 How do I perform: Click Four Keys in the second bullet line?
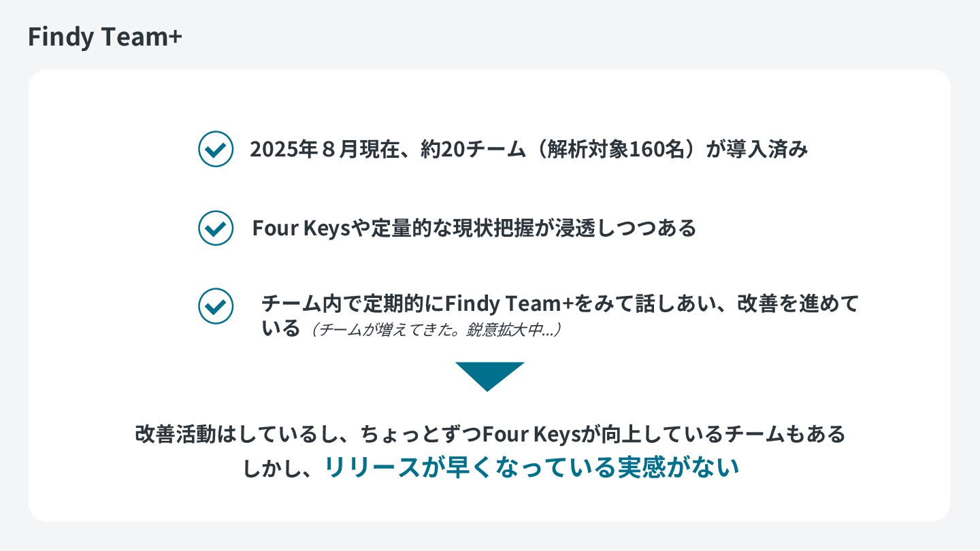click(301, 228)
